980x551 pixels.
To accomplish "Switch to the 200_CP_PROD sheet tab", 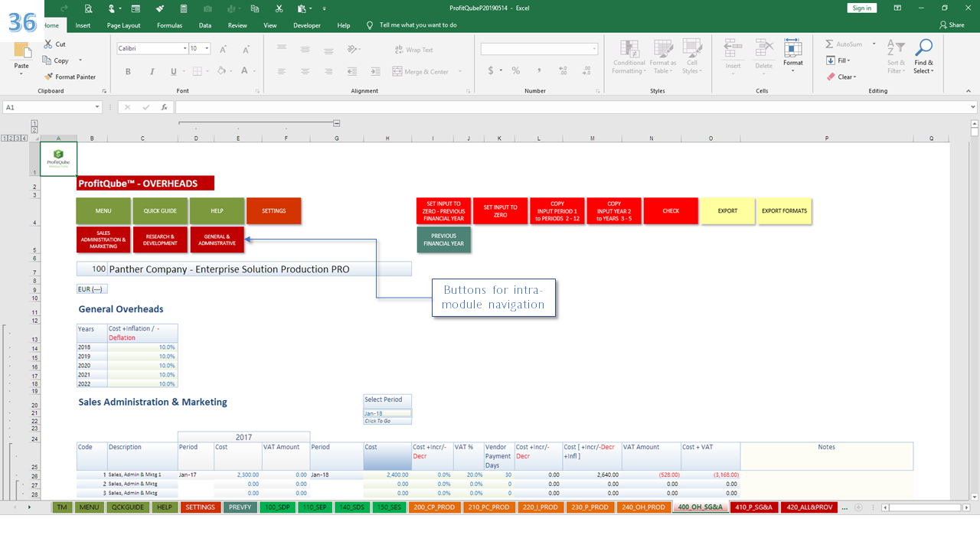I will [x=436, y=507].
